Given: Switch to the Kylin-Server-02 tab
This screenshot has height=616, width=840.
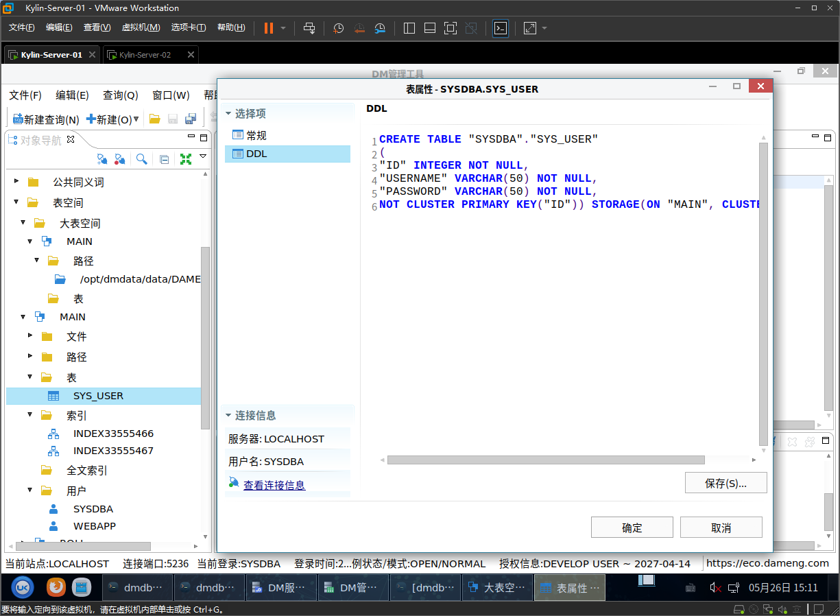Looking at the screenshot, I should pyautogui.click(x=145, y=55).
